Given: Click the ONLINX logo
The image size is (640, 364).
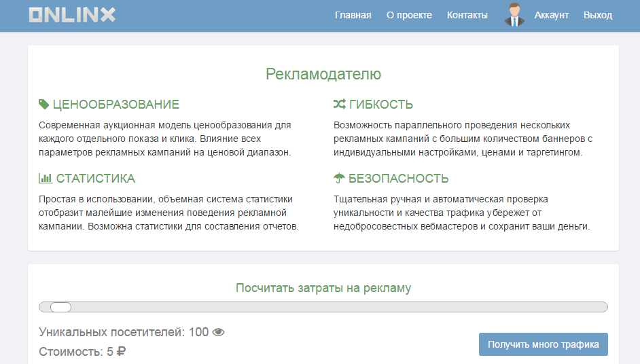Looking at the screenshot, I should tap(72, 15).
